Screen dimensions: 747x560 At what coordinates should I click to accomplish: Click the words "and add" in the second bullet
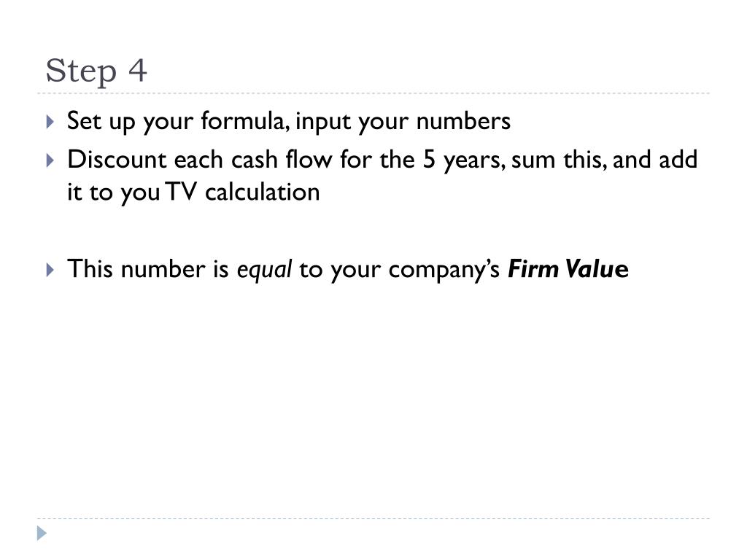[x=655, y=160]
